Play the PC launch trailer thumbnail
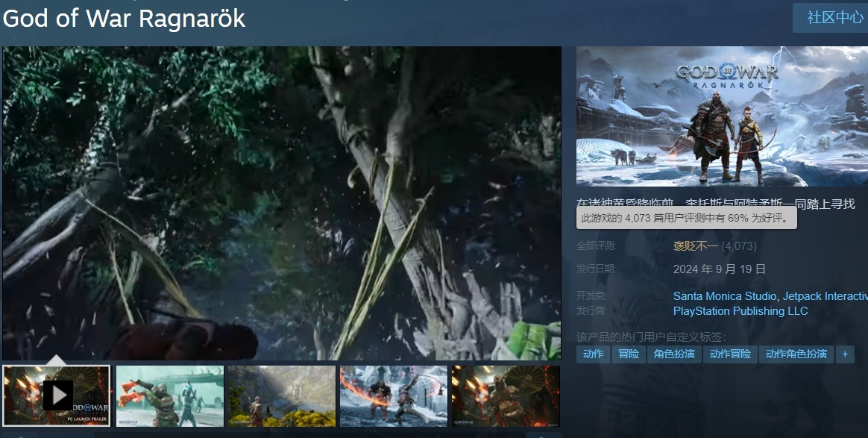 (x=57, y=395)
